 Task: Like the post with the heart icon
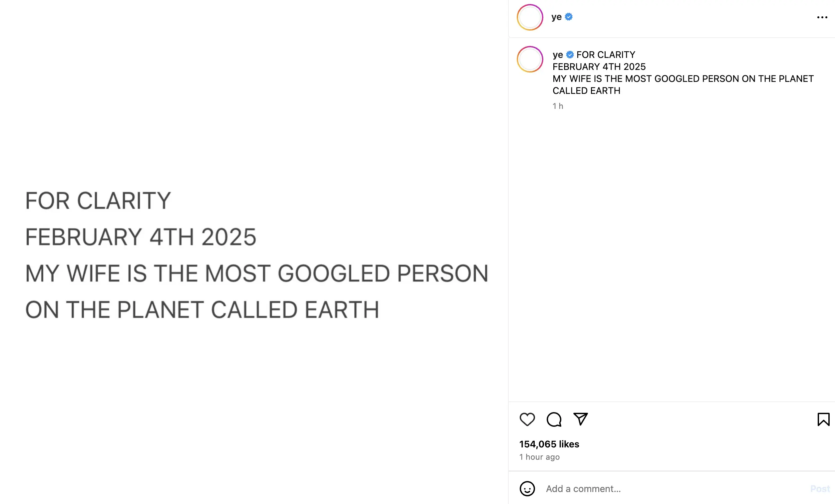point(527,419)
